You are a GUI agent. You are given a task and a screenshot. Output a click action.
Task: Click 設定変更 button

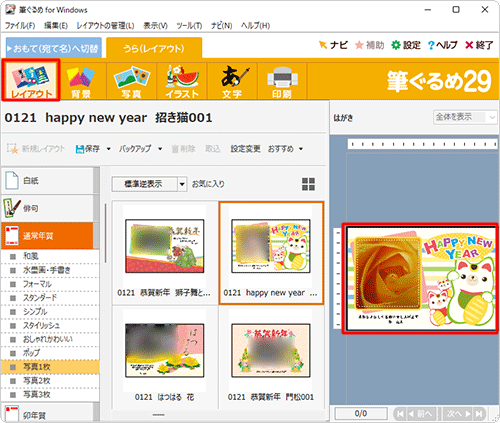click(x=245, y=149)
